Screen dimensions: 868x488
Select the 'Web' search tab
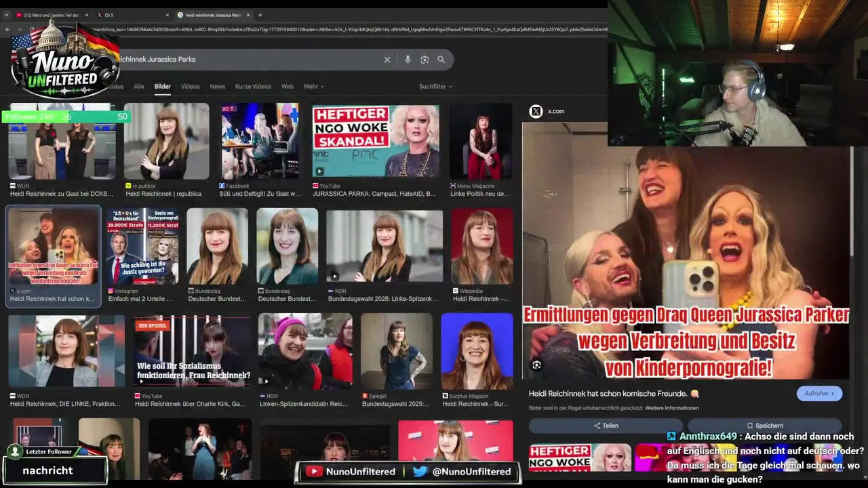pyautogui.click(x=288, y=87)
